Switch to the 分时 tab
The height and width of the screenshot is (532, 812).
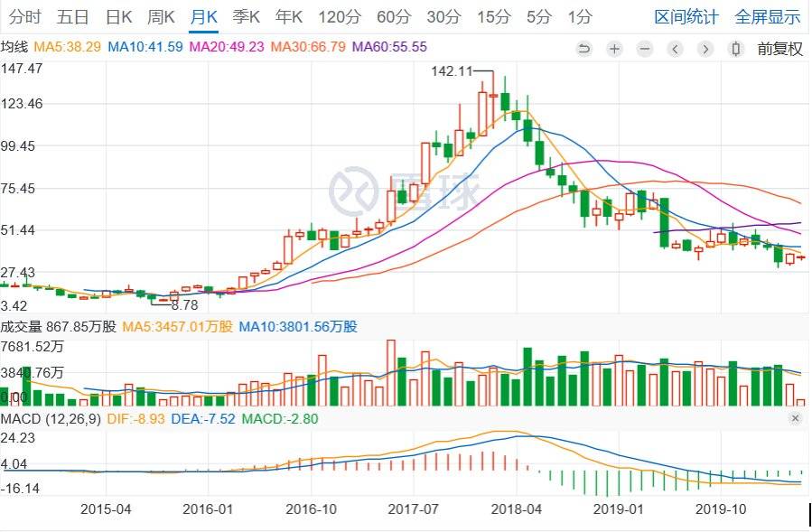point(24,16)
